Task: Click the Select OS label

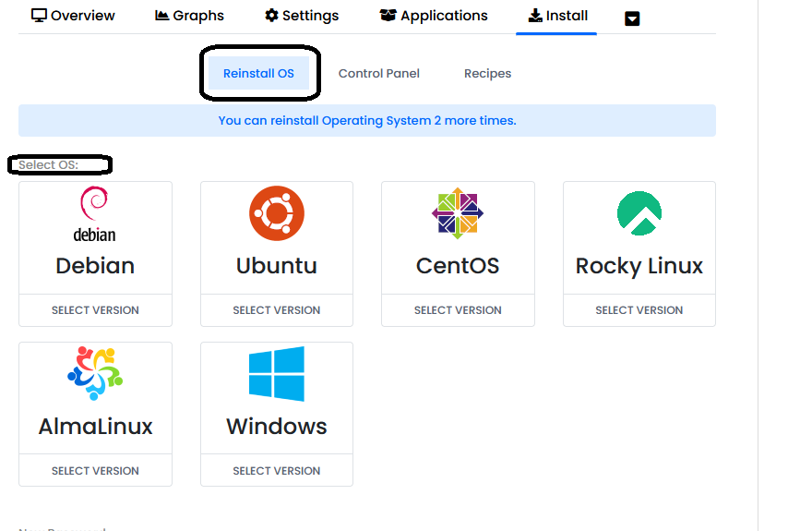Action: pos(49,164)
